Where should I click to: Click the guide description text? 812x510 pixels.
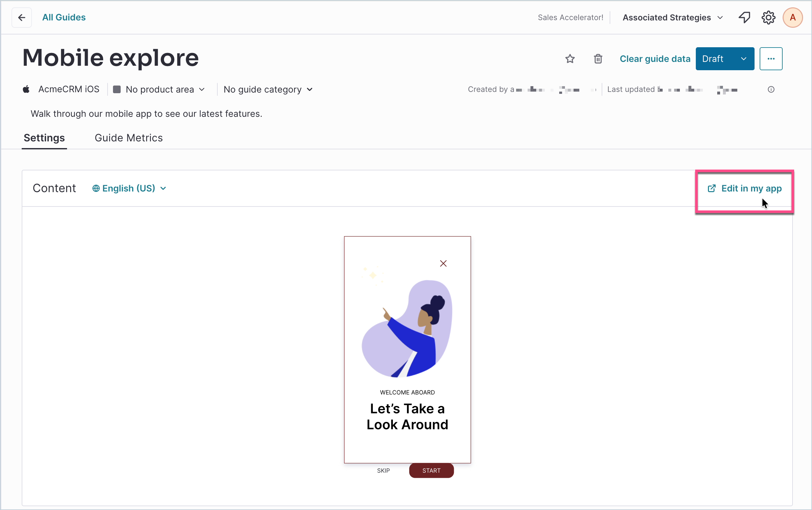[x=147, y=114]
